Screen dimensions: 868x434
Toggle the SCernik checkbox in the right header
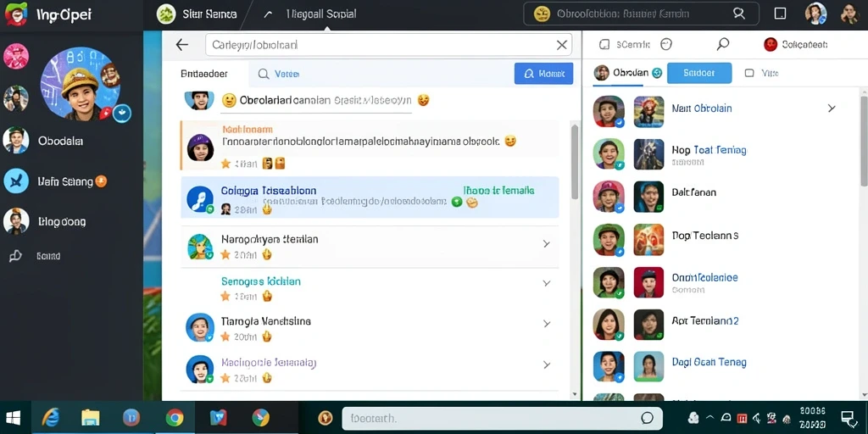[x=604, y=44]
